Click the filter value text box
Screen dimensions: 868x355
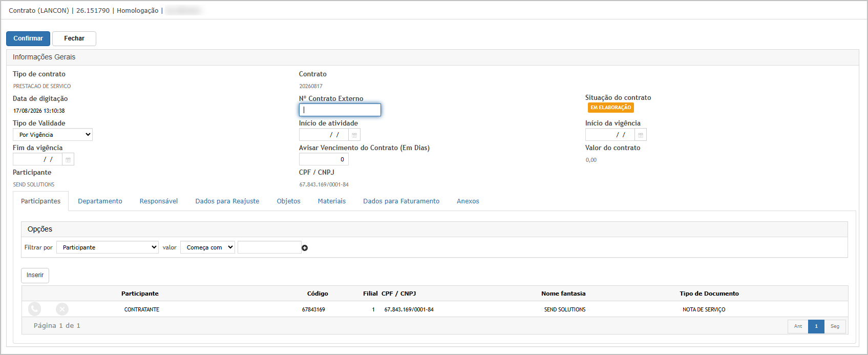269,247
